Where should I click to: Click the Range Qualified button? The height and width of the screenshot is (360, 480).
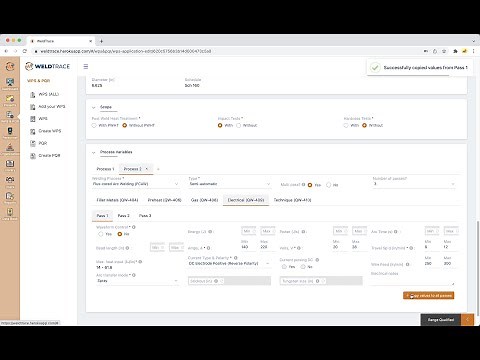click(x=441, y=320)
